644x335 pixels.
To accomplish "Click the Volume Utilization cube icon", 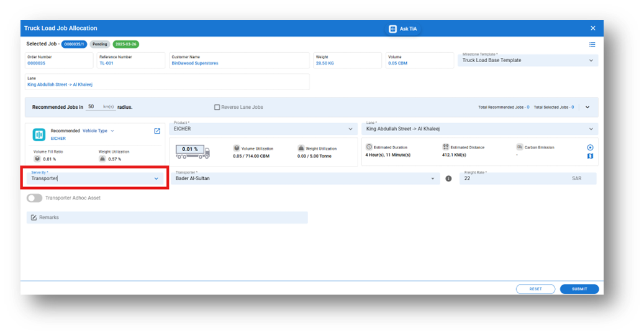I will (237, 148).
